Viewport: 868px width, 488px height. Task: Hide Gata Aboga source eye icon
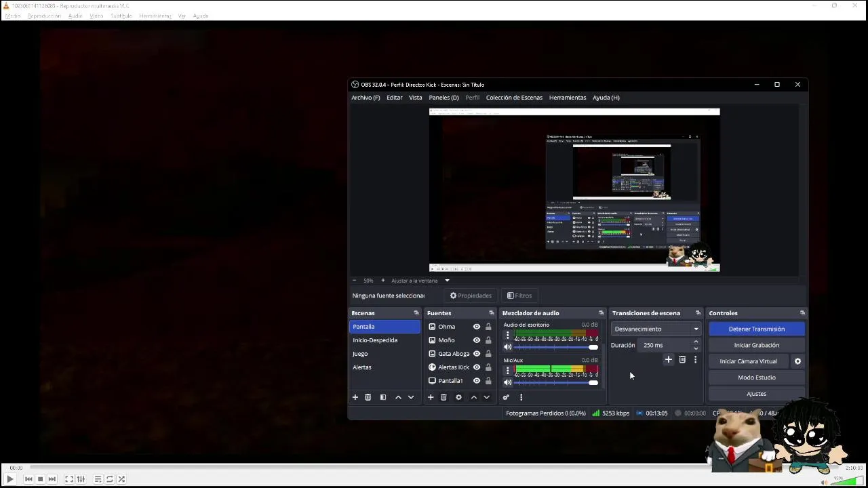pos(477,354)
